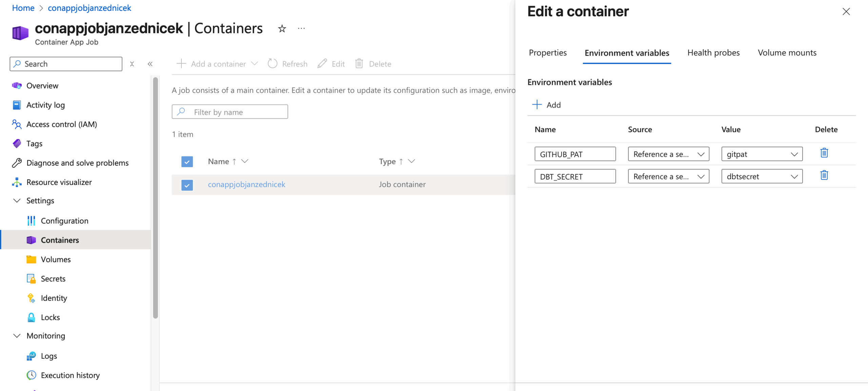
Task: Collapse the Settings section in sidebar
Action: pos(17,201)
